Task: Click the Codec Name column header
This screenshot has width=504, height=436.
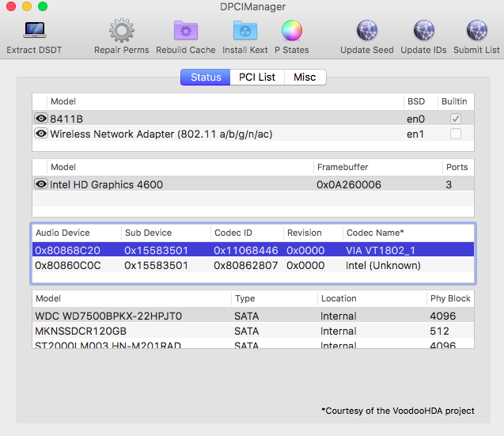Action: (375, 233)
